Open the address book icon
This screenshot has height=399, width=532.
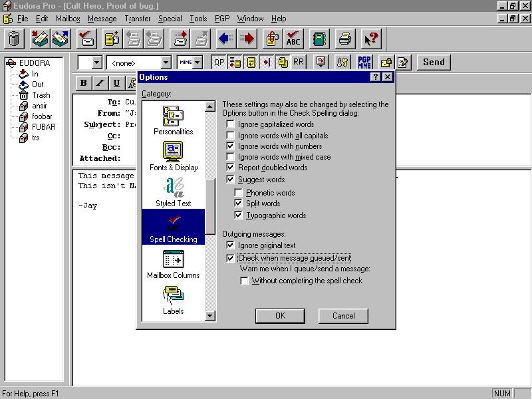click(x=320, y=39)
